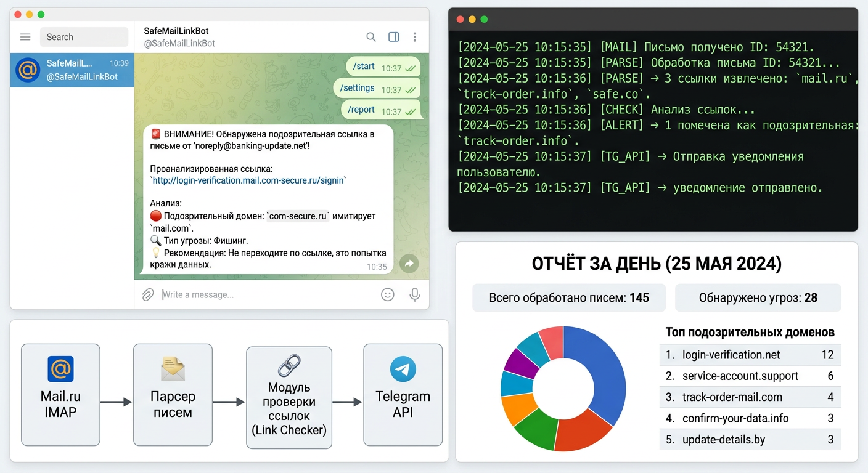Click the SafeMailLinkBot avatar in chat list

27,70
